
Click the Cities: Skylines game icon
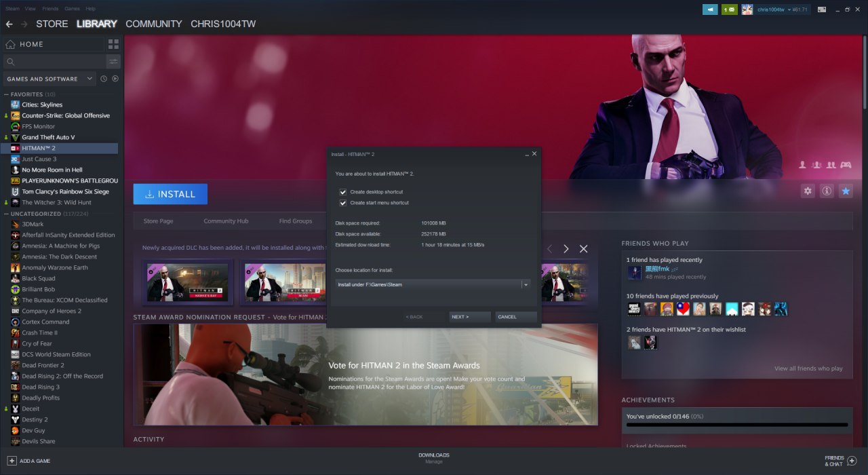pyautogui.click(x=15, y=104)
